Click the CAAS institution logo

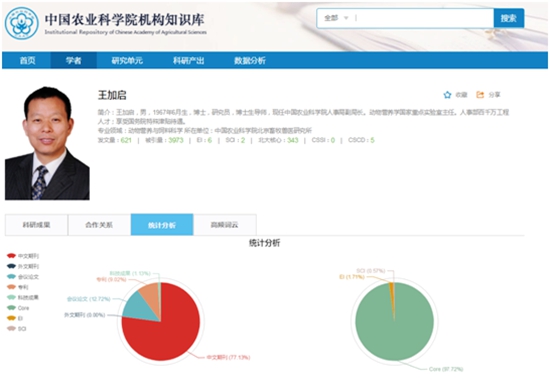(x=22, y=23)
